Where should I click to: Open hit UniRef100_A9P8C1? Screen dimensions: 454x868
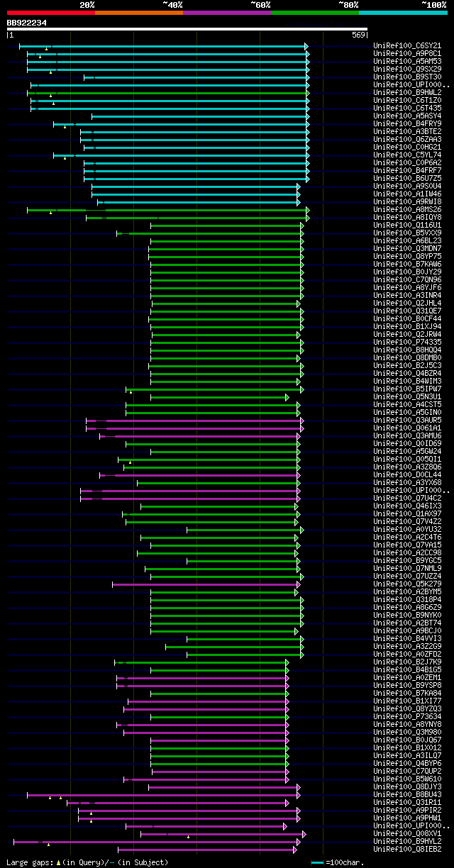point(407,54)
